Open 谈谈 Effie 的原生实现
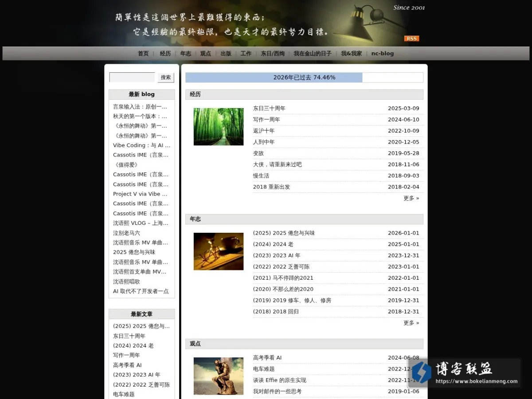The image size is (532, 399). pos(280,380)
